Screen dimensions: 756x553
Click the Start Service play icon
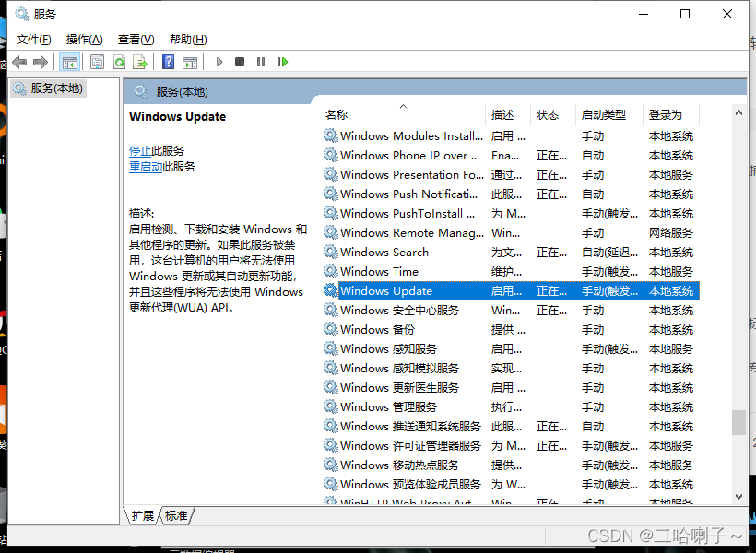[219, 62]
